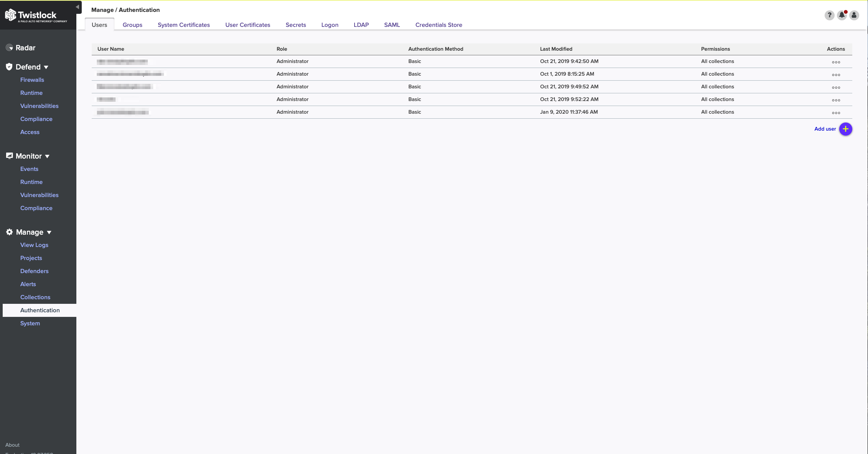Image resolution: width=868 pixels, height=454 pixels.
Task: Switch to the Groups tab
Action: click(x=132, y=25)
